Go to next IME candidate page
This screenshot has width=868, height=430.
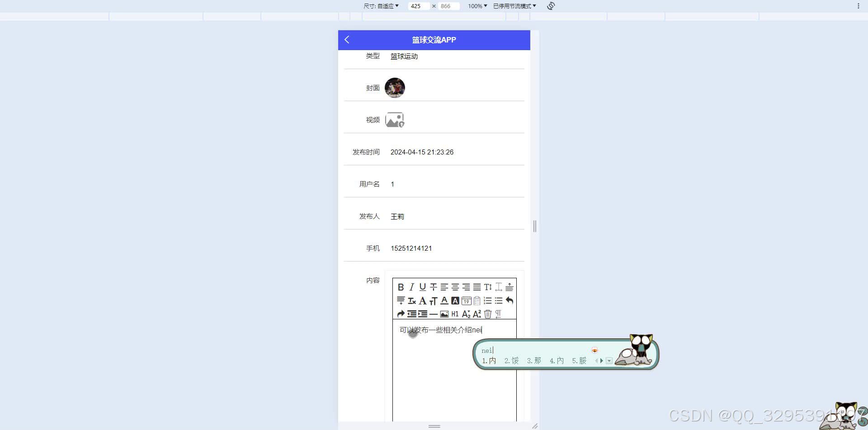tap(602, 360)
